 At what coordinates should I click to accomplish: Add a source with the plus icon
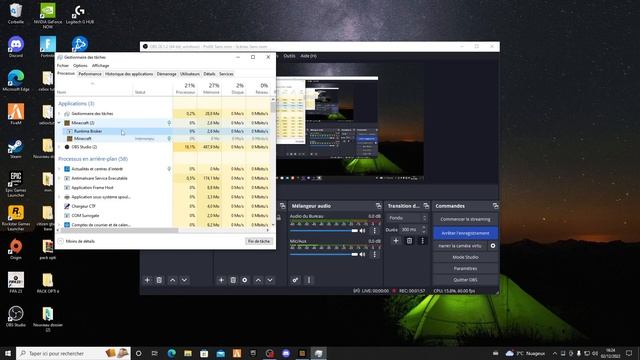tap(221, 280)
